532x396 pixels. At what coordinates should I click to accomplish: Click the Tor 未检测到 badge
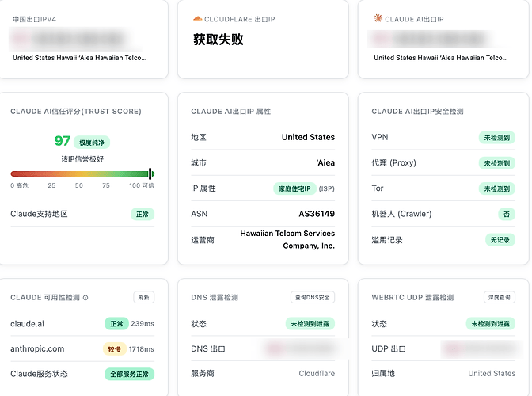point(496,188)
